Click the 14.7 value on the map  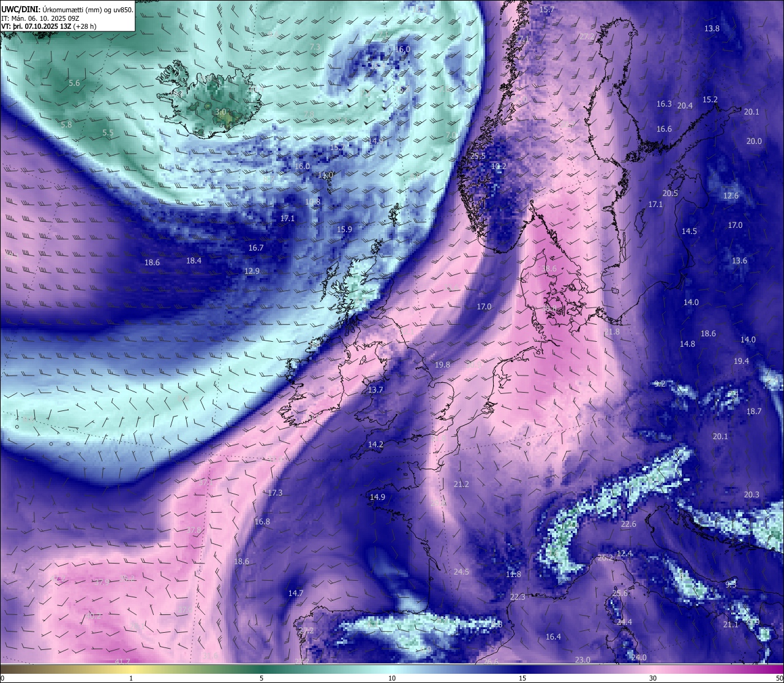pyautogui.click(x=296, y=593)
